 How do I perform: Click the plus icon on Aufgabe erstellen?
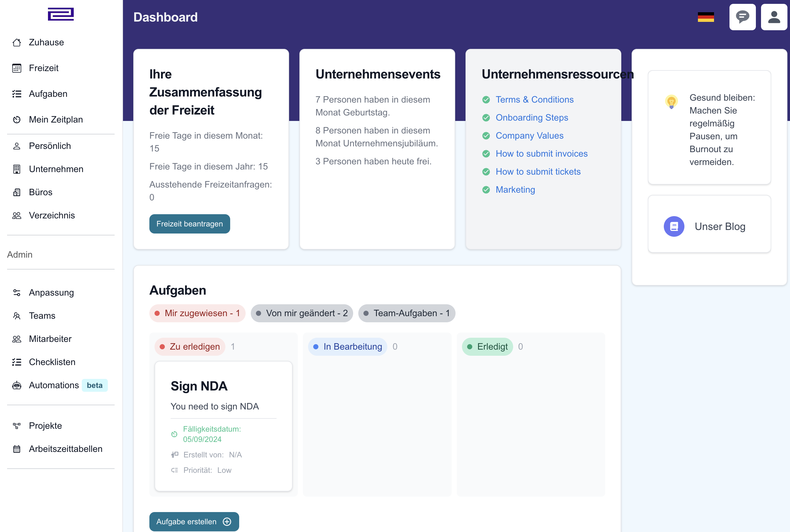(227, 521)
